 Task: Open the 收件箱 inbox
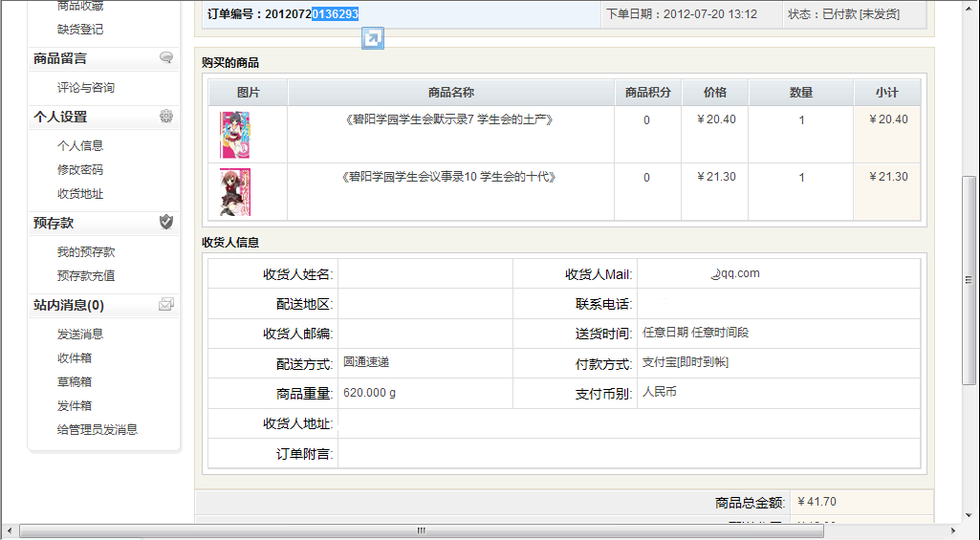point(75,357)
